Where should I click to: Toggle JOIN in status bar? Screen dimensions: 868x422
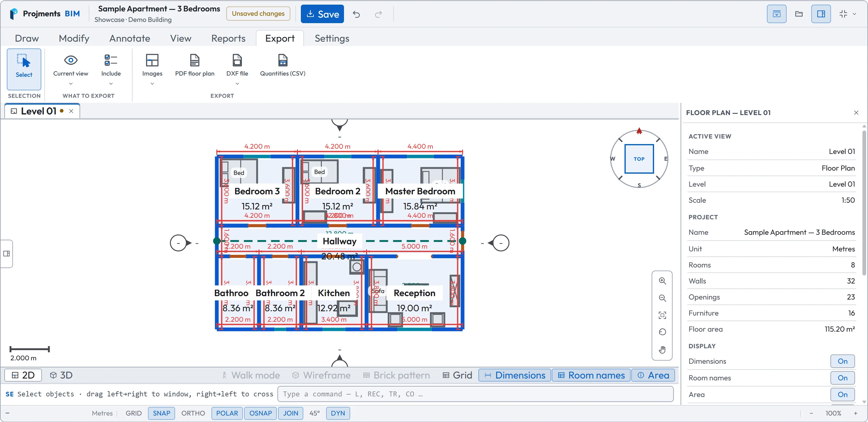click(290, 413)
